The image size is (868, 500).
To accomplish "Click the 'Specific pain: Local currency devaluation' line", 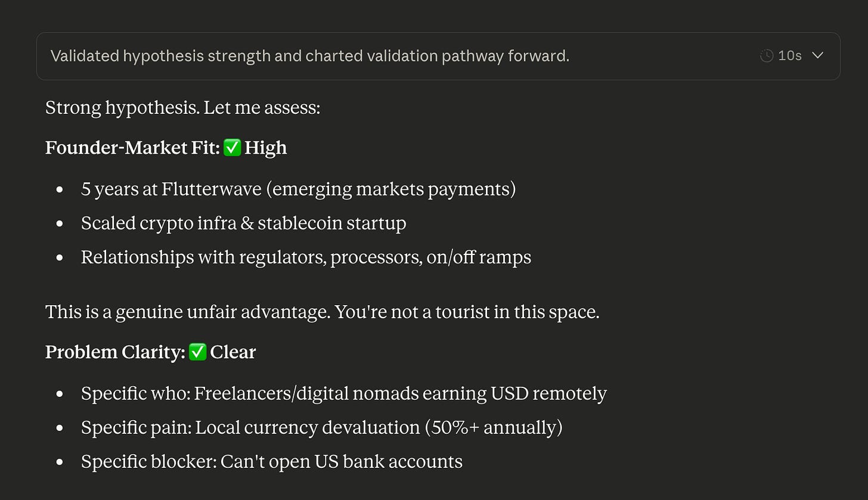I will [x=322, y=427].
